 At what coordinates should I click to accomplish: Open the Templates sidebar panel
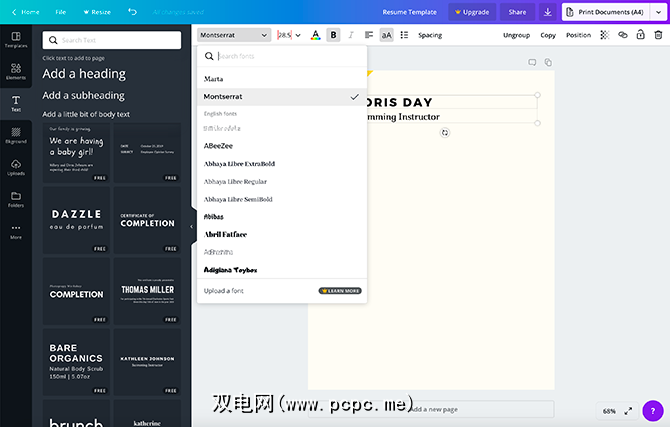16,40
